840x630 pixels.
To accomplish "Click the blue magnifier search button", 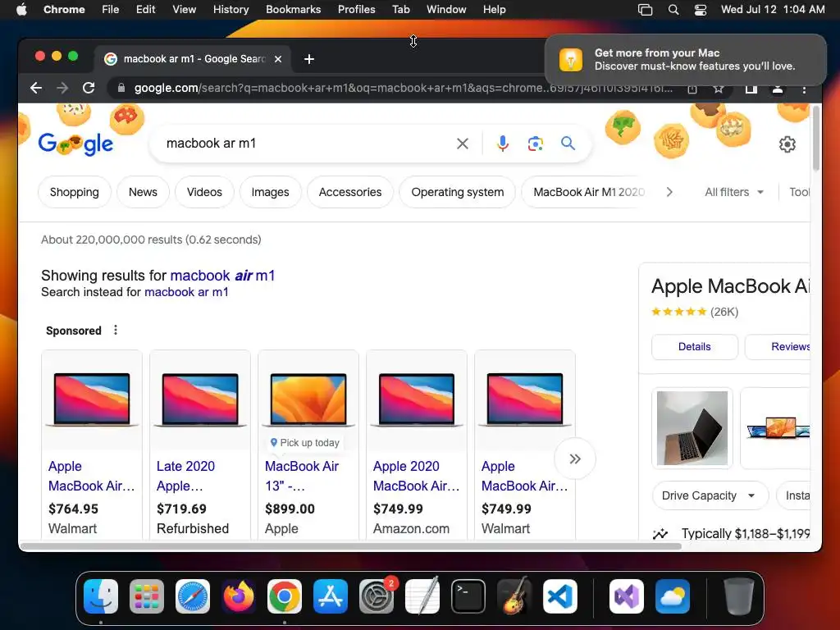I will tap(568, 143).
